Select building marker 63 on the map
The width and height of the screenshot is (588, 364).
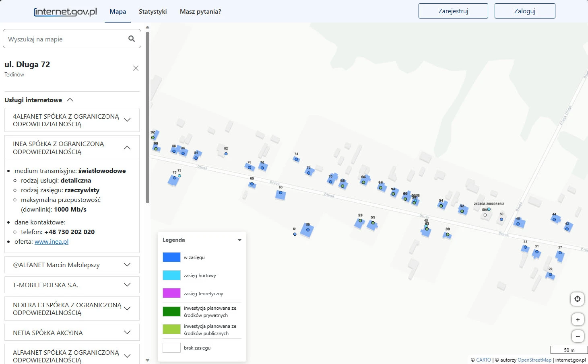point(281,193)
